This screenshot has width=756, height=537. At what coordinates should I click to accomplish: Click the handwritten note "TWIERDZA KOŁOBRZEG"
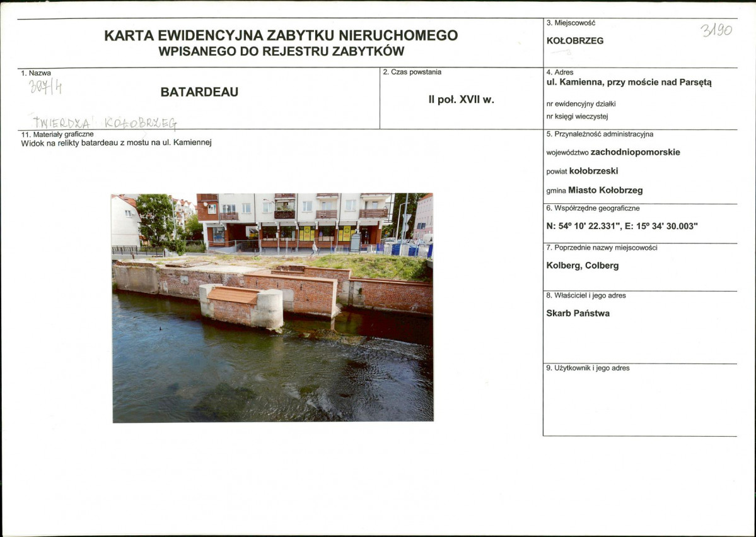tap(104, 123)
